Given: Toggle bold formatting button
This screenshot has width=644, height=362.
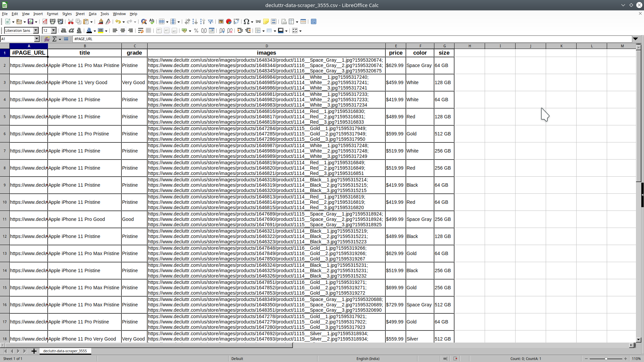Looking at the screenshot, I should coord(63,31).
